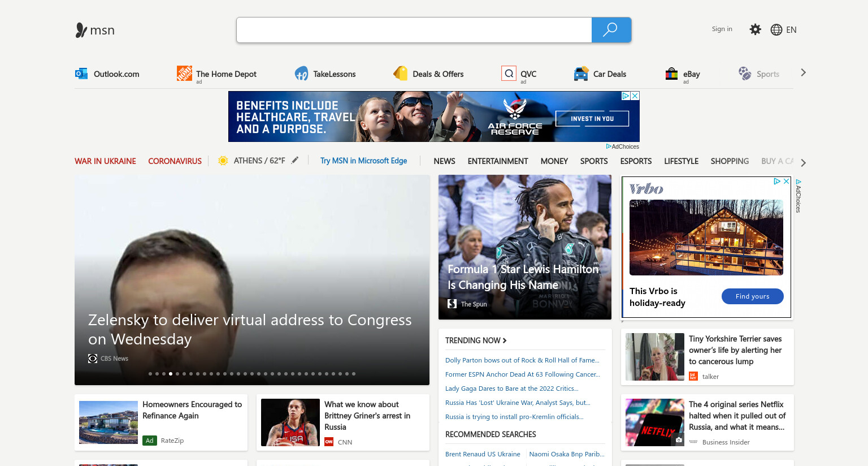The image size is (868, 466).
Task: Click the EN language label
Action: [791, 30]
